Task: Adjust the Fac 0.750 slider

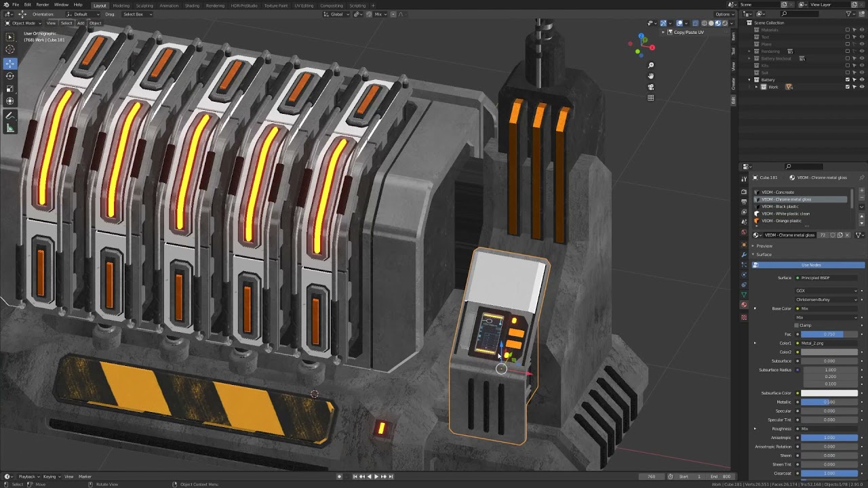Action: [829, 334]
